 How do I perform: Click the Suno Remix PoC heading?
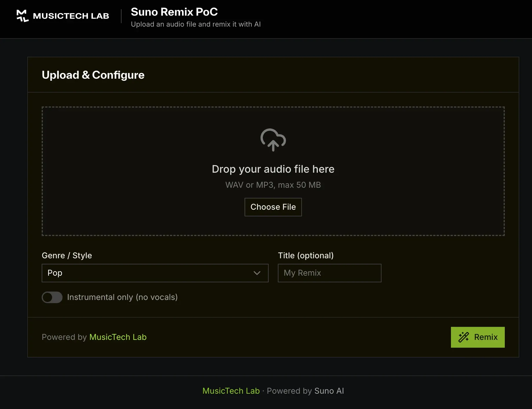click(174, 12)
